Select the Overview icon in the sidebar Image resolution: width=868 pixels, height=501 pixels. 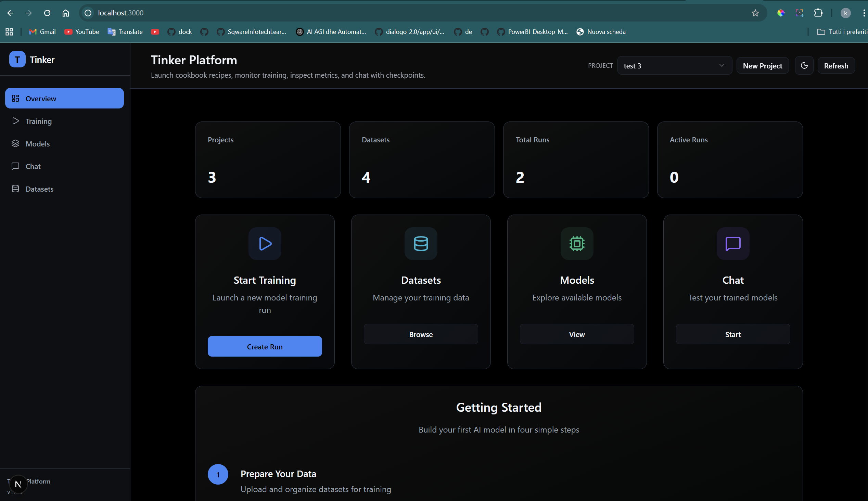15,98
